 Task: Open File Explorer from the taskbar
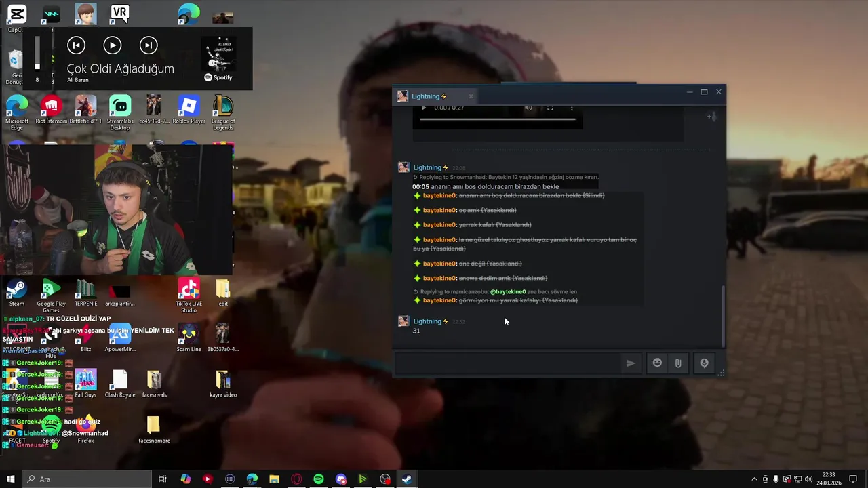(x=274, y=479)
